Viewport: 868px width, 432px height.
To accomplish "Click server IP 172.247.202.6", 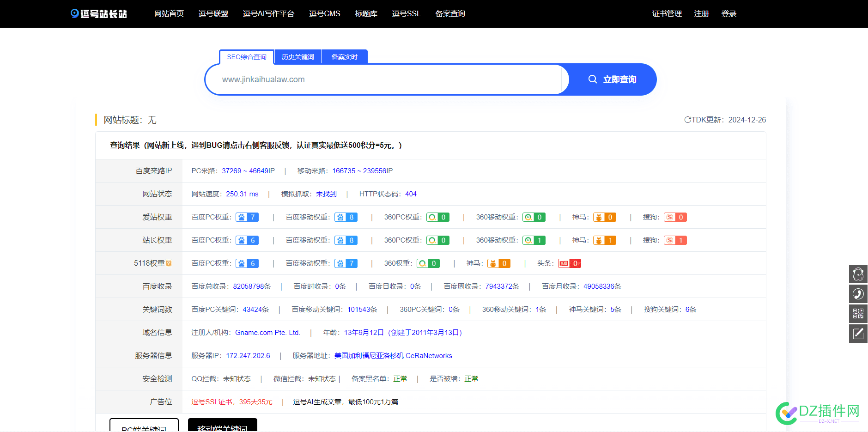I will click(248, 356).
